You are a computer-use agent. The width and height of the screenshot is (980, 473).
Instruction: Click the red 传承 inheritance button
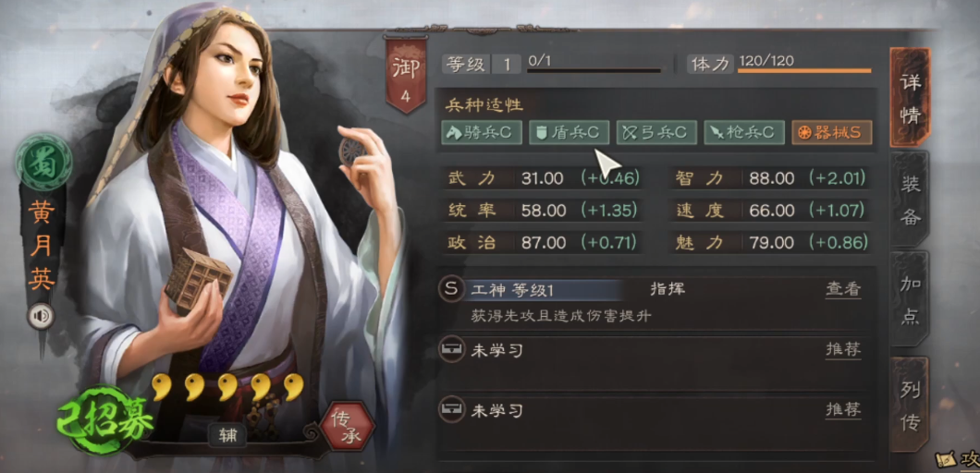point(348,428)
